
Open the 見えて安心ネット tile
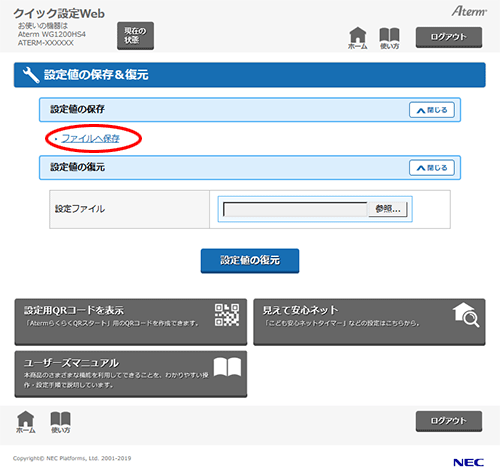click(369, 322)
